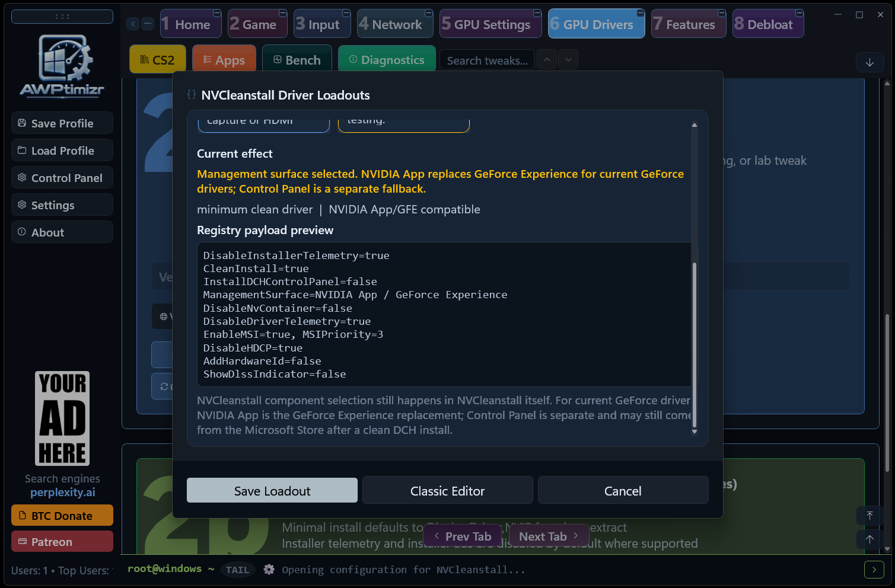Go to next search match with down chevron
This screenshot has width=895, height=588.
[x=568, y=60]
